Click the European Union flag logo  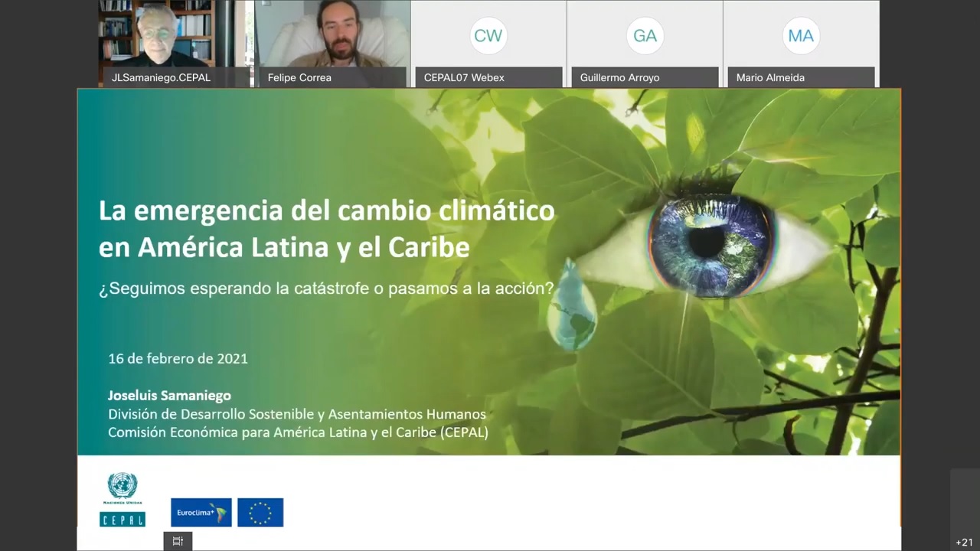click(260, 512)
